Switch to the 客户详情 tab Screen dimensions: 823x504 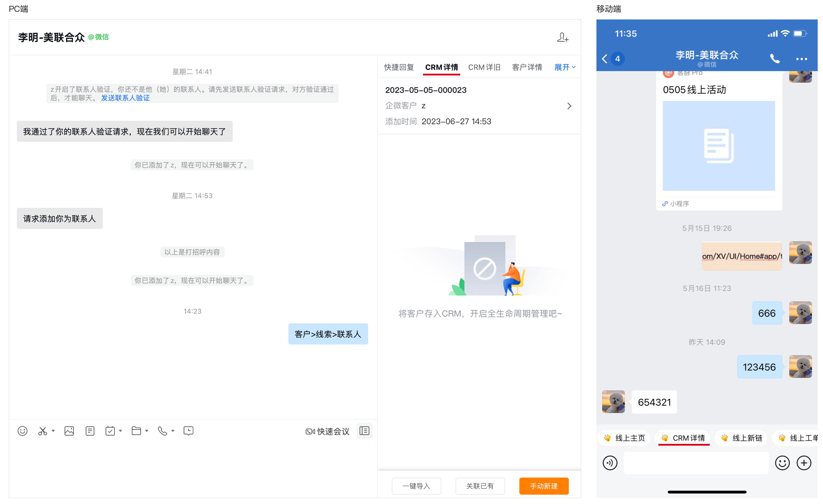pyautogui.click(x=527, y=67)
